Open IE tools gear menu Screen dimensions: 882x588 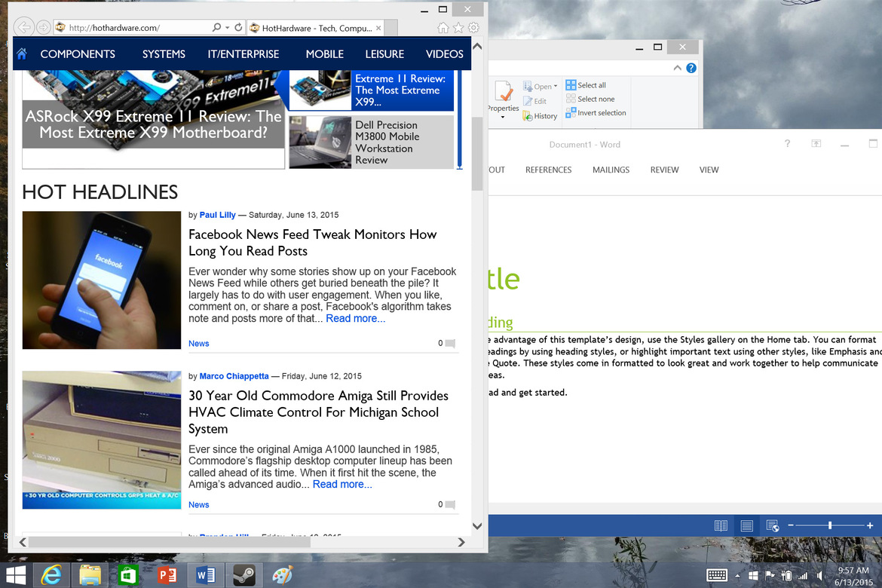pos(473,28)
